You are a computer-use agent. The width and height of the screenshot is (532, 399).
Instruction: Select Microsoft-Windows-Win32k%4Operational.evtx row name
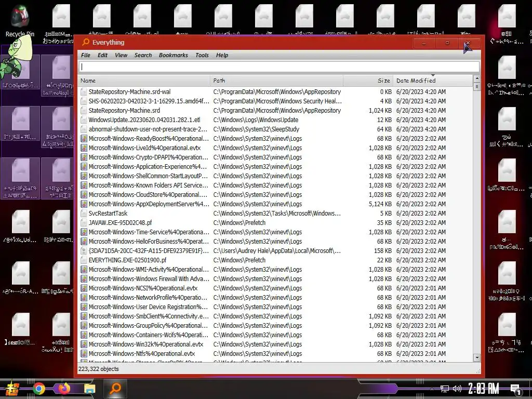point(146,344)
